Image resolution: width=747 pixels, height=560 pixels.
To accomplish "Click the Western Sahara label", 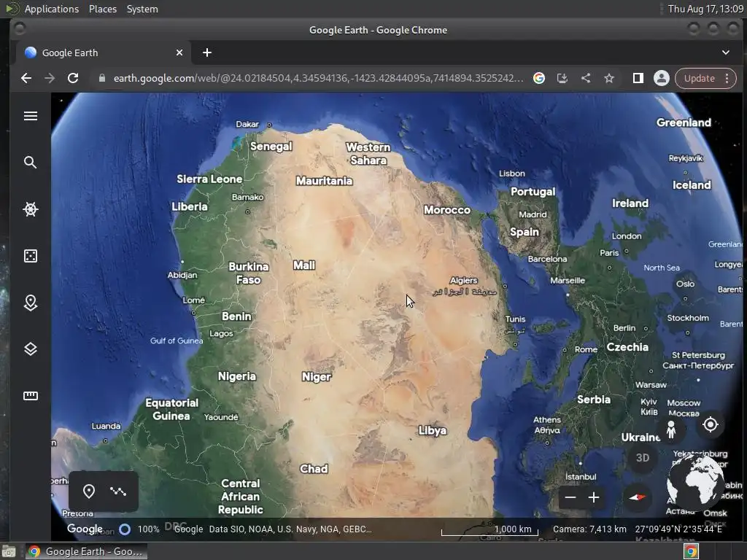I will (x=368, y=154).
